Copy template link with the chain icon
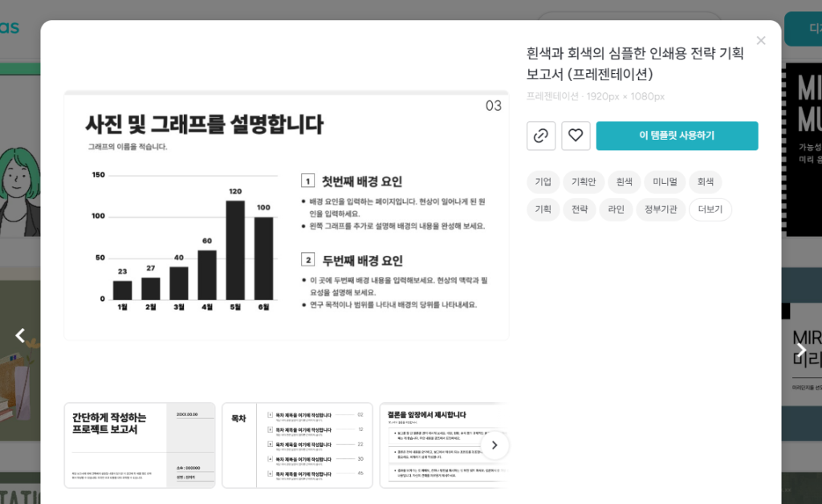Screen dimensions: 822x504 (540, 136)
